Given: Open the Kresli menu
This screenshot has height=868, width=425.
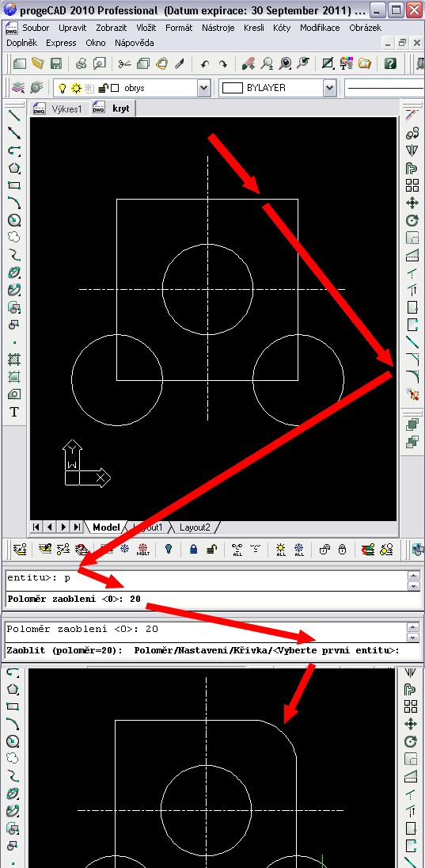Looking at the screenshot, I should [x=253, y=28].
